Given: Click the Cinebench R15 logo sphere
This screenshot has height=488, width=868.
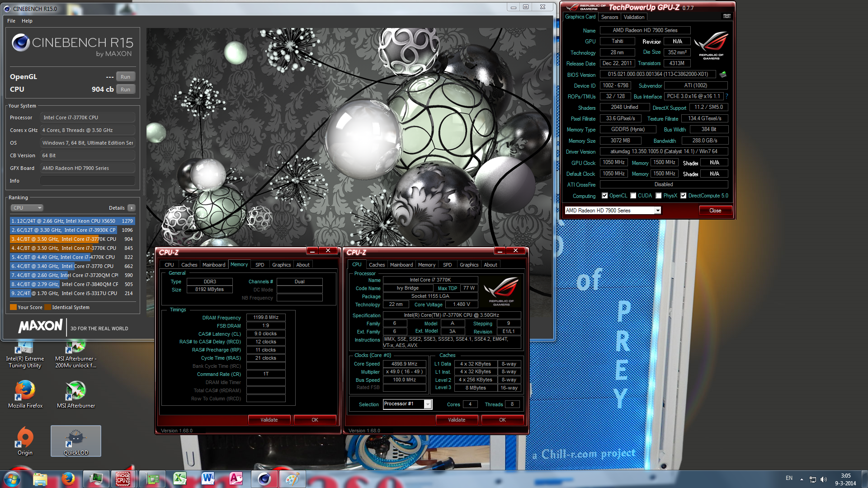Looking at the screenshot, I should [21, 42].
